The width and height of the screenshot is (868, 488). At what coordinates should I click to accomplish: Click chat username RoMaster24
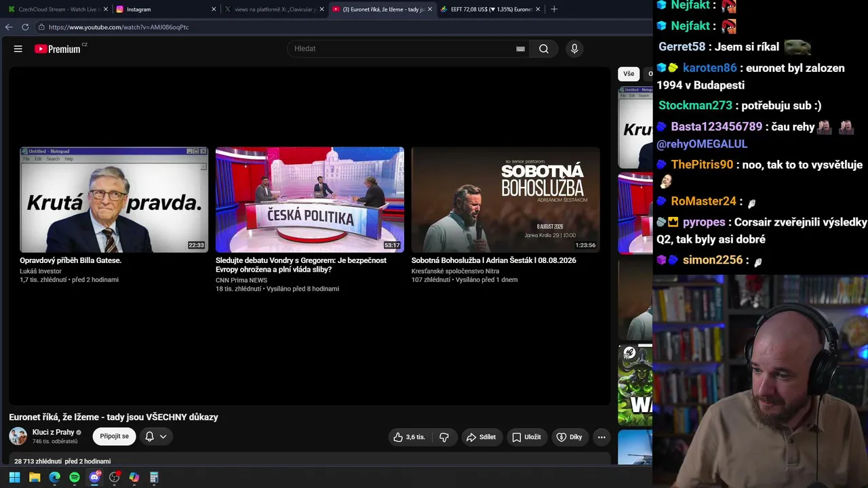tap(704, 201)
